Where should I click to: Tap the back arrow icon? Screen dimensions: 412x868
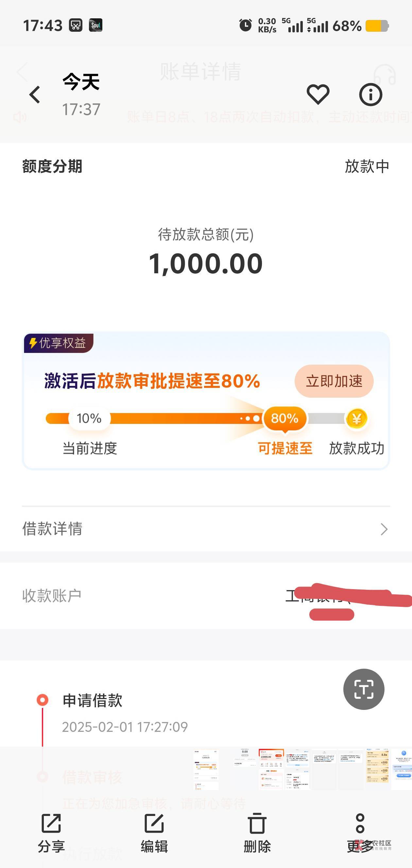[35, 95]
